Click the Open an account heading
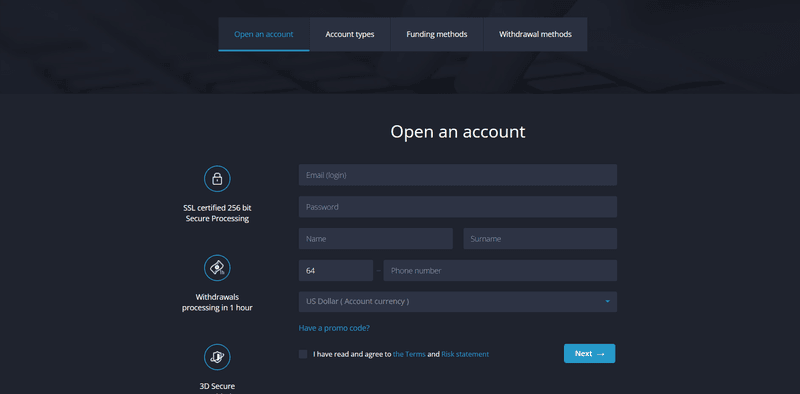This screenshot has height=394, width=800. [458, 132]
